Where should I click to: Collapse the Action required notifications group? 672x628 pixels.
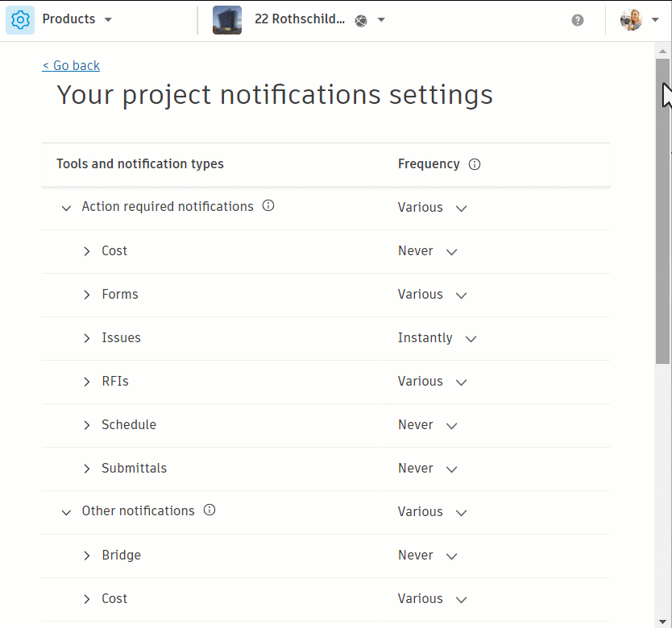pyautogui.click(x=66, y=208)
